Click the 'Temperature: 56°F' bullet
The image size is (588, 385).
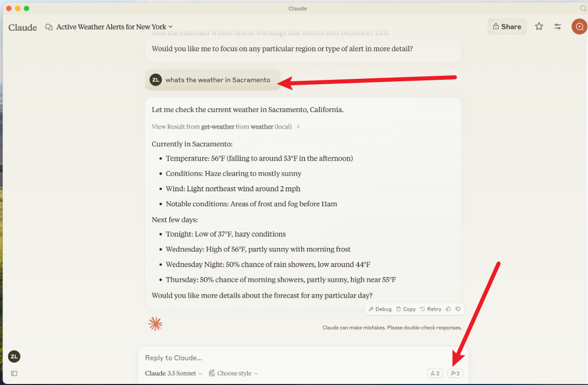click(259, 159)
